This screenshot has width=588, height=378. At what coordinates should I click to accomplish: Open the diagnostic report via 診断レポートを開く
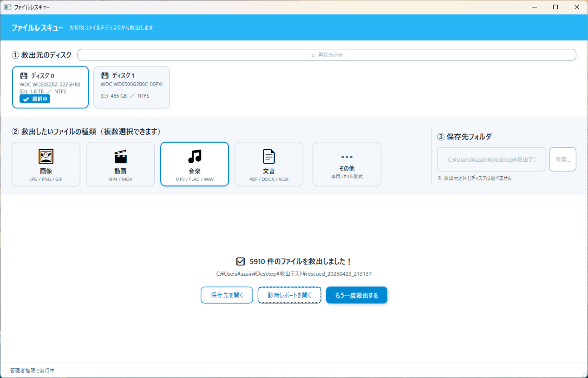[289, 295]
